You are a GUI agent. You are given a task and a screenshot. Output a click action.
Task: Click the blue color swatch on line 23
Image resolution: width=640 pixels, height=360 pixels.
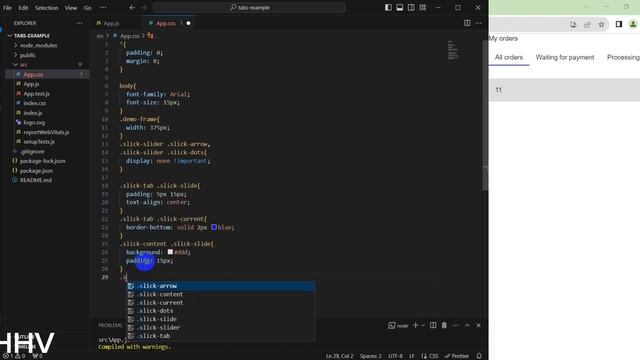click(x=214, y=227)
